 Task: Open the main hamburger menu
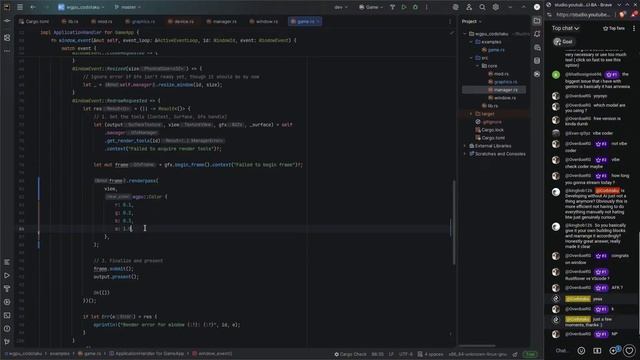coord(20,7)
